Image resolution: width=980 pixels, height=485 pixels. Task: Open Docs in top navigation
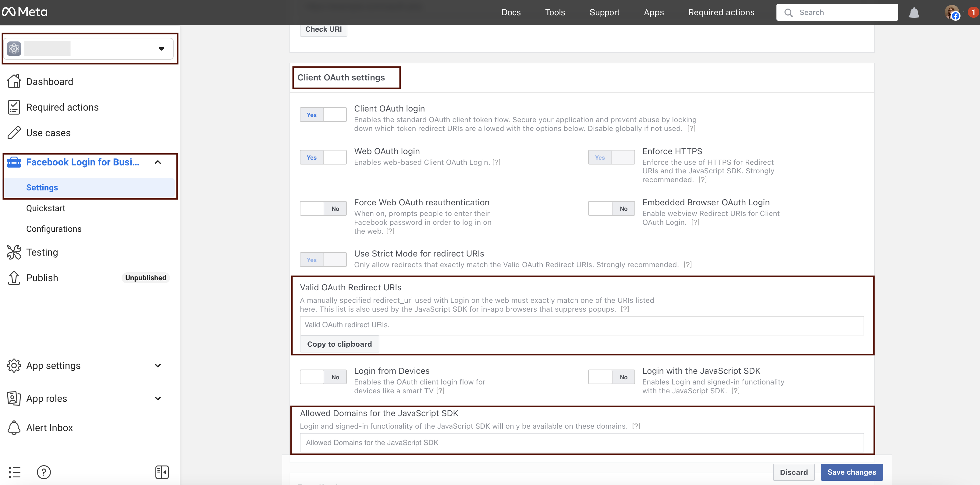tap(510, 12)
